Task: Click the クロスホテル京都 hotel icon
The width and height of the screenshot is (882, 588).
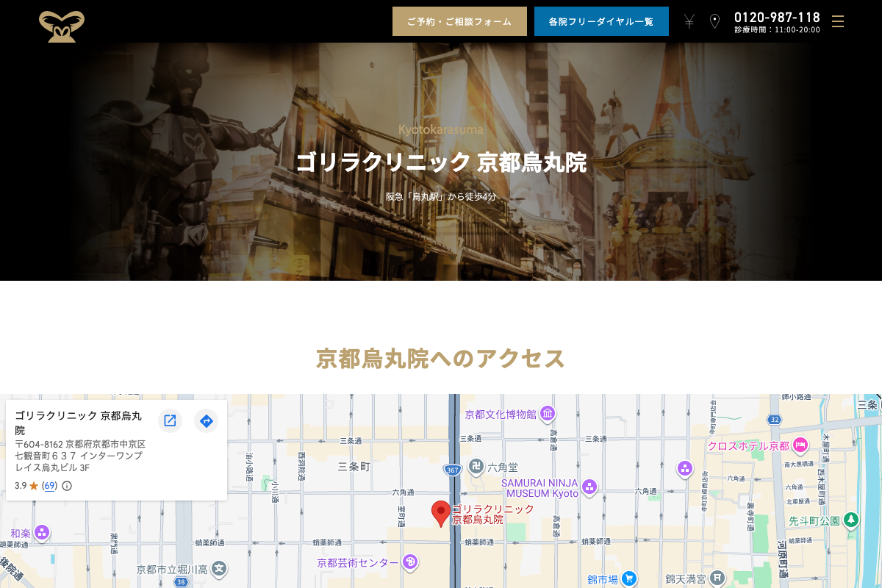Action: 800,445
